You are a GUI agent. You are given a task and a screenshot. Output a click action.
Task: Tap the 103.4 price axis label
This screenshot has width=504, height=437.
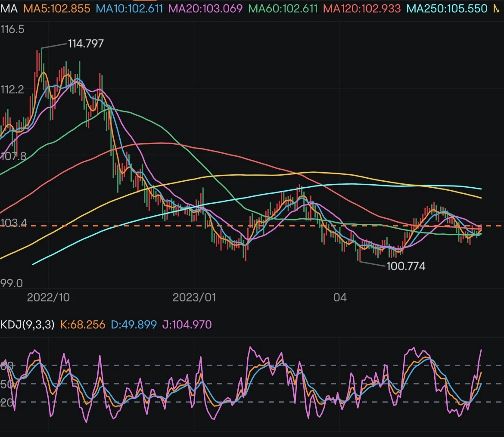[13, 223]
